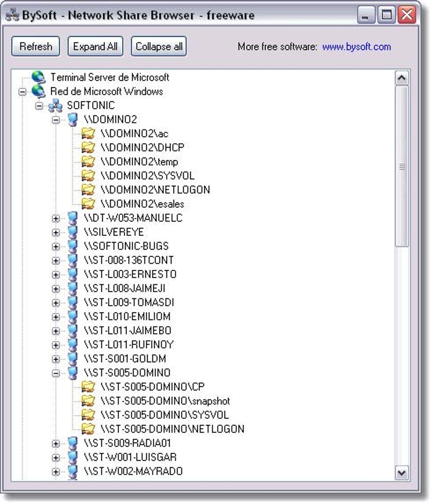Click the globe icon for Red de Microsoft Windows
The width and height of the screenshot is (432, 504).
click(39, 91)
